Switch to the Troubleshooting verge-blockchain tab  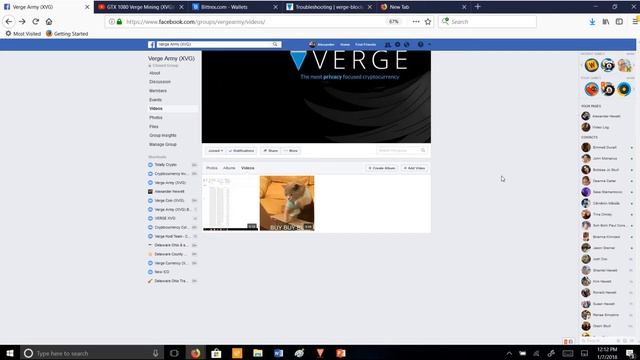tap(329, 7)
